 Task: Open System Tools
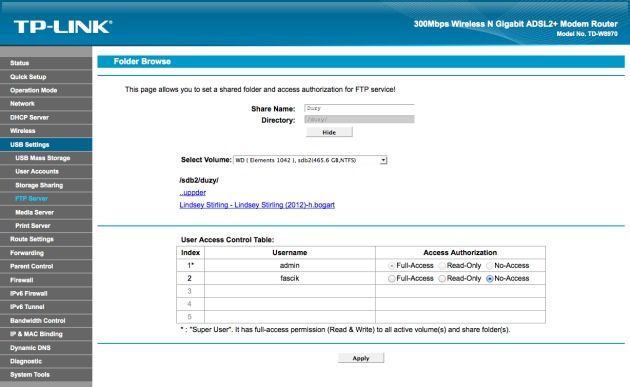(x=46, y=375)
